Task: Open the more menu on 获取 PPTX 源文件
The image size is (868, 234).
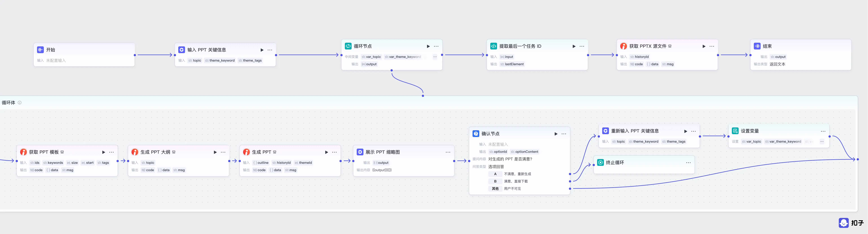Action: pyautogui.click(x=712, y=46)
